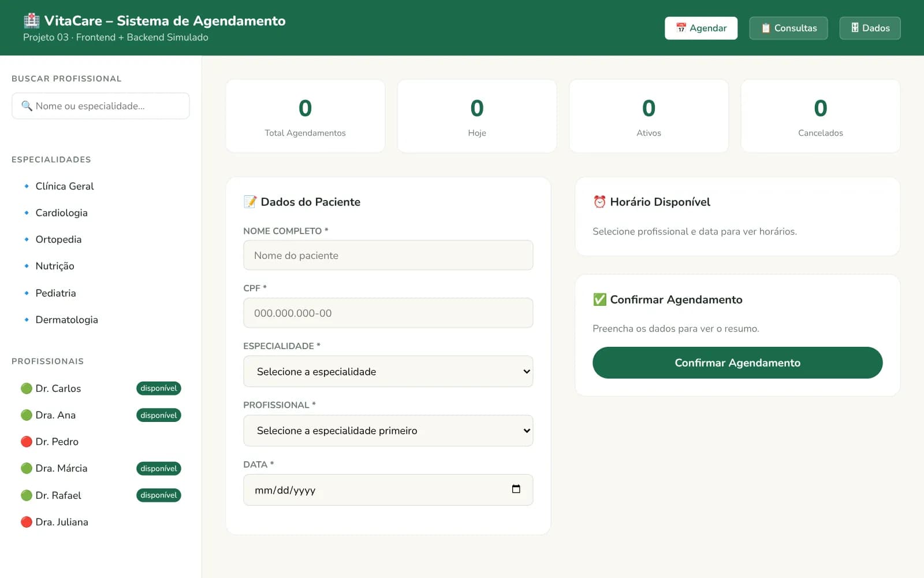
Task: Click the green Confirmar Agendamento button
Action: (737, 362)
